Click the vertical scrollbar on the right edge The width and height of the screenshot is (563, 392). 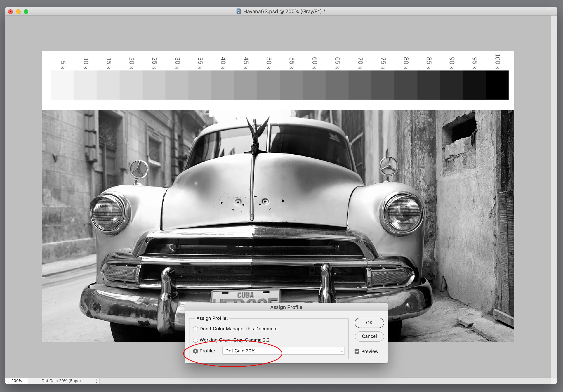tap(554, 196)
